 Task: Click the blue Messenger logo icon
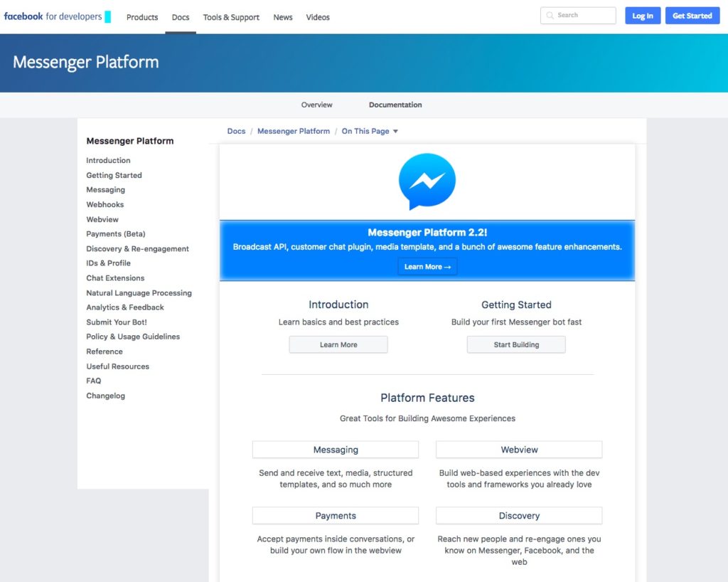427,181
